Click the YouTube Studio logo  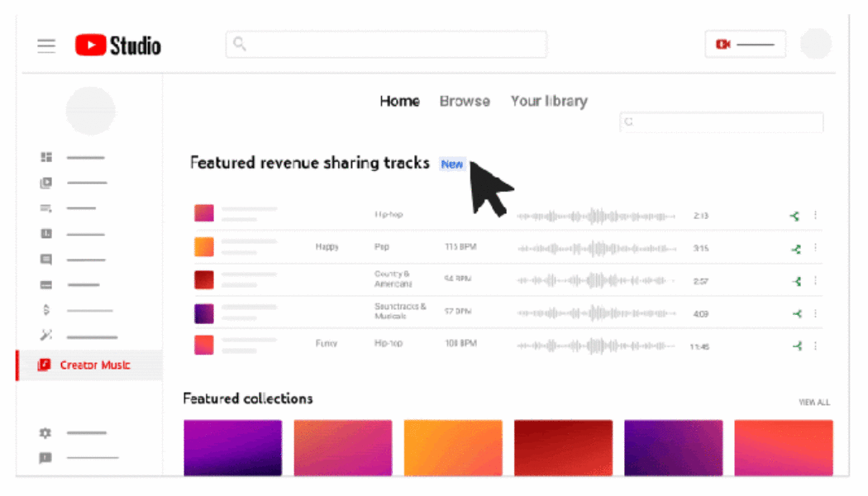[117, 45]
